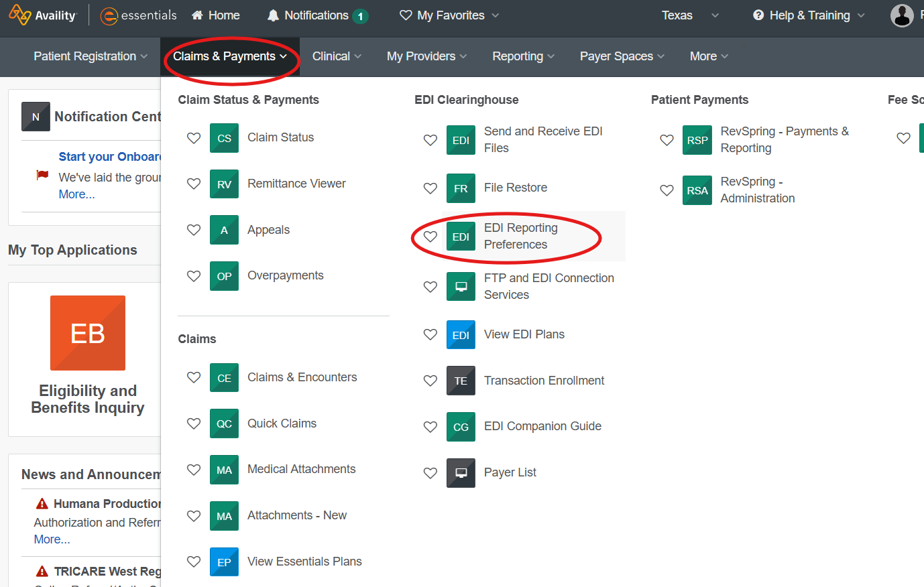Click the Notifications count badge
The image size is (924, 587).
click(x=361, y=16)
